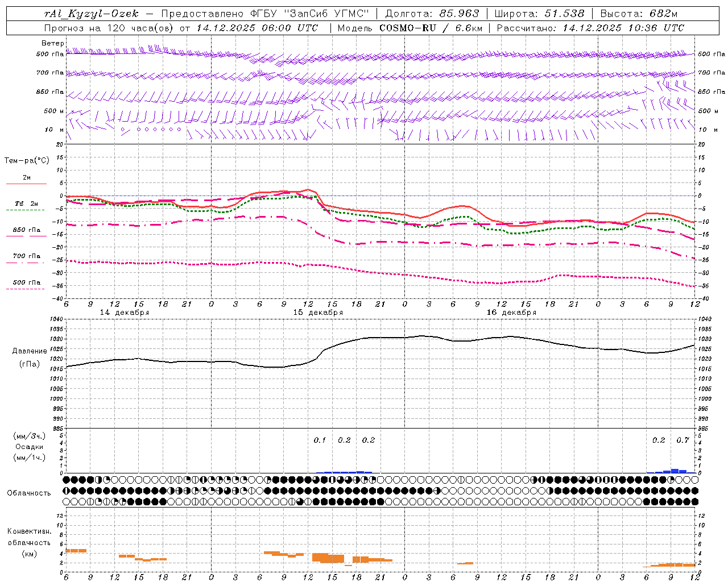Select the (мм/3ч.) precipitation unit label
This screenshot has height=582, width=728.
tap(30, 436)
